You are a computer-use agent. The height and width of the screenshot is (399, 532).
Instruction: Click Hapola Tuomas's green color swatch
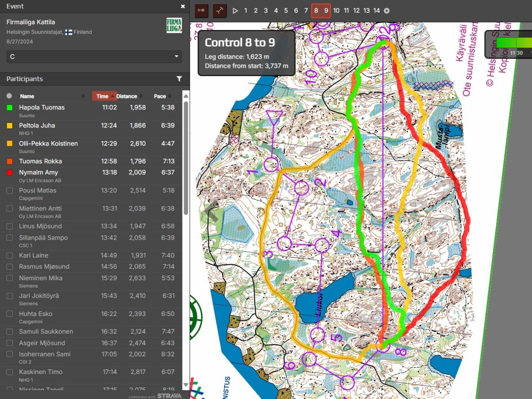point(10,108)
